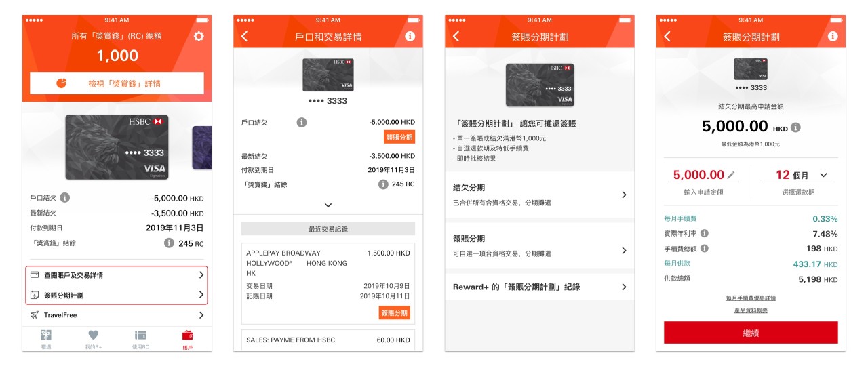Tap info icon beside 245 RC on RC總額 screen

(x=169, y=243)
